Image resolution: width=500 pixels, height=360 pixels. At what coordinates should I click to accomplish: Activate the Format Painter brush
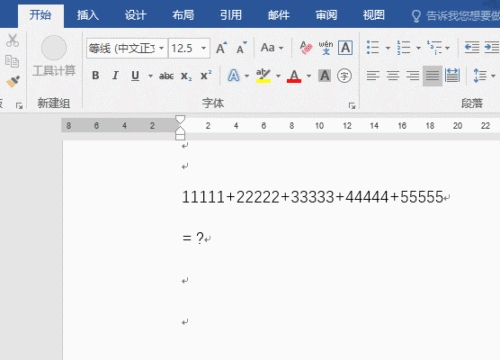coord(13,81)
